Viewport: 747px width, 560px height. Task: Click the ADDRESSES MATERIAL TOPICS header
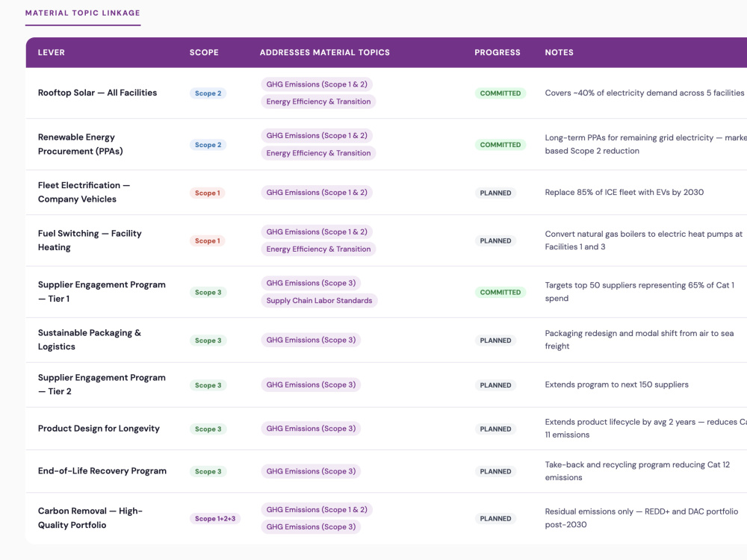[324, 52]
